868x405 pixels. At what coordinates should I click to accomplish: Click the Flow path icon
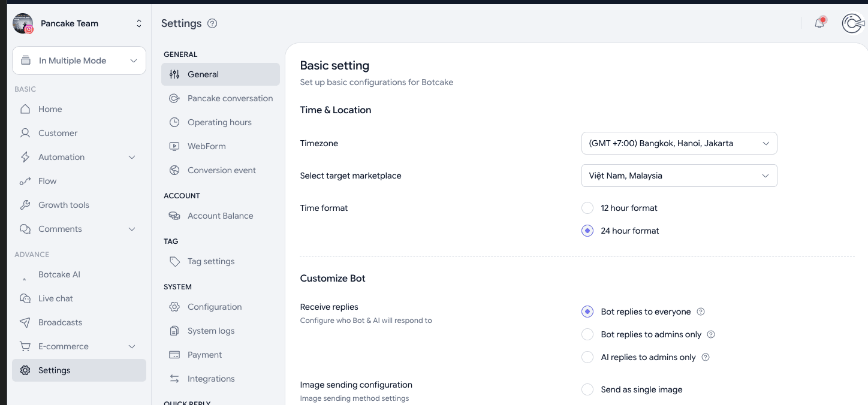pyautogui.click(x=25, y=181)
